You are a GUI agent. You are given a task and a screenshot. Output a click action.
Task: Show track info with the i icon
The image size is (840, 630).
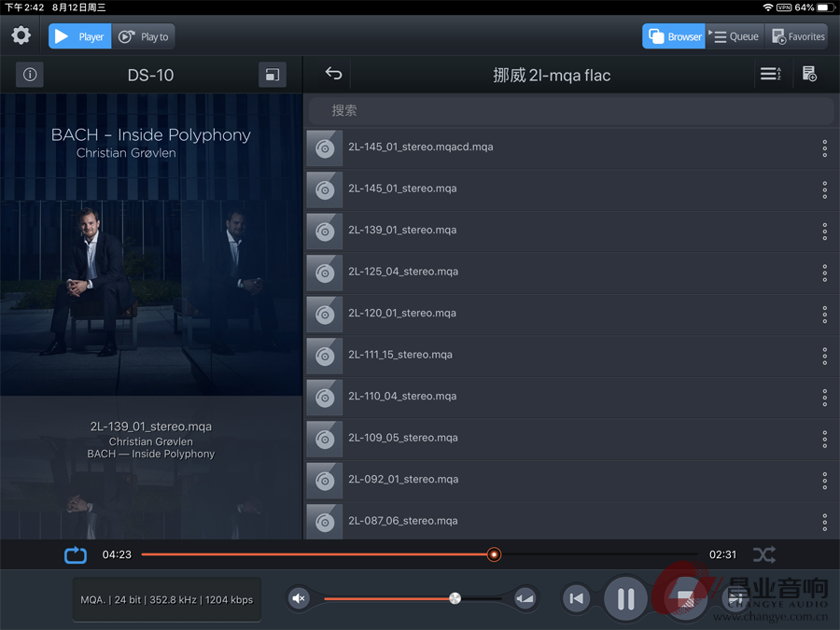pyautogui.click(x=30, y=75)
